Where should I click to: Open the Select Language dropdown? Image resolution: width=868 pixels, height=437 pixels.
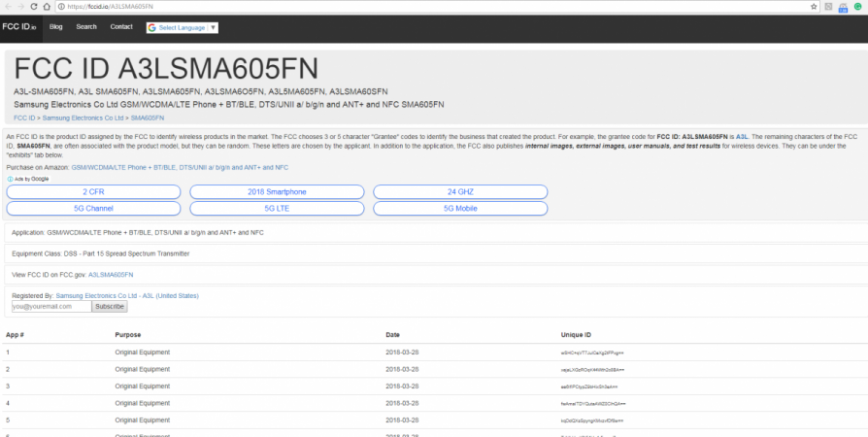pos(183,28)
